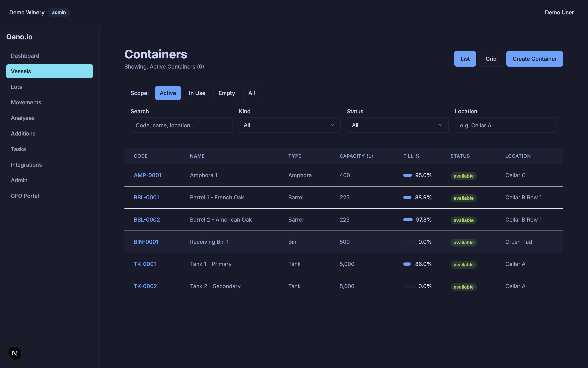The image size is (588, 368).
Task: Set scope filter to Empty
Action: 227,93
